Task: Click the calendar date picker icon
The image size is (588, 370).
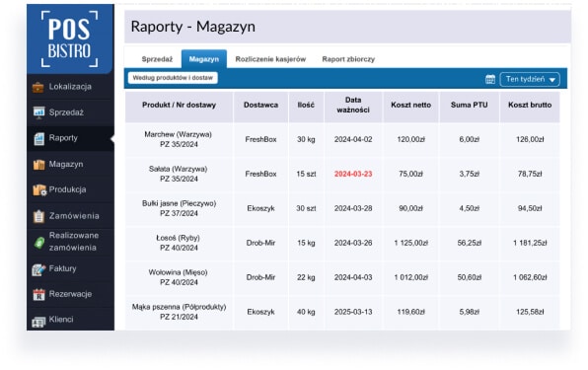Action: click(x=490, y=80)
